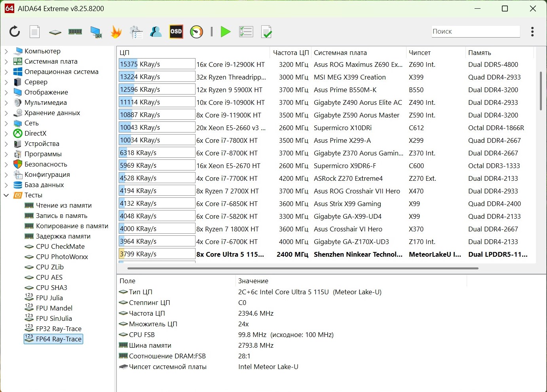Expand the DirectX tree node

[6, 133]
